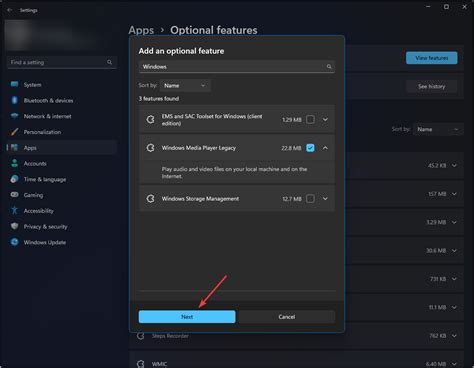This screenshot has height=368, width=474.
Task: Expand the WMIC row chevron
Action: click(x=454, y=364)
